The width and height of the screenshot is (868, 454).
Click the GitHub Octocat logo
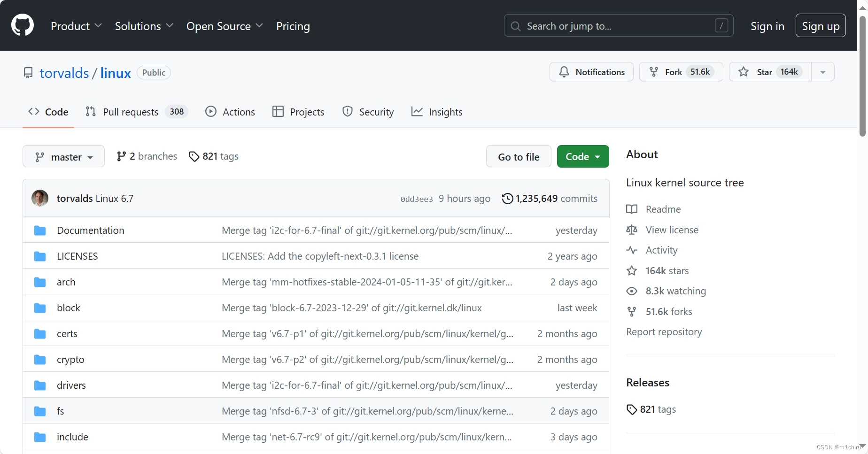click(x=23, y=25)
